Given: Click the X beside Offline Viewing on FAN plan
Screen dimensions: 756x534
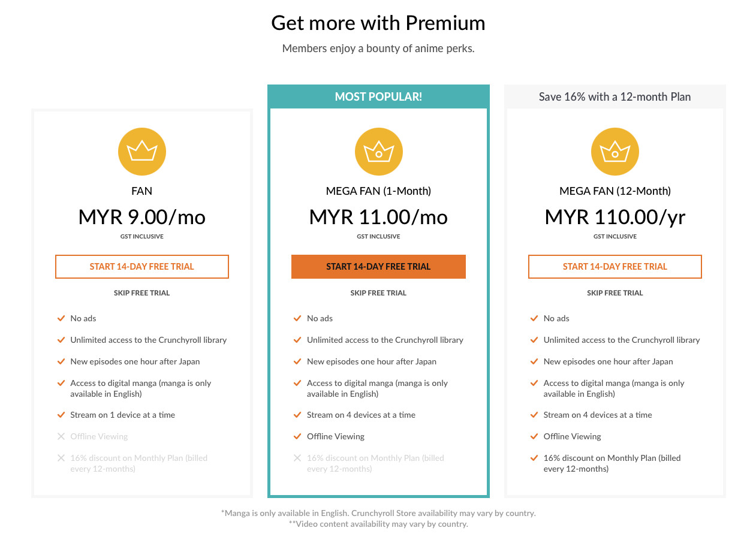Looking at the screenshot, I should 61,436.
